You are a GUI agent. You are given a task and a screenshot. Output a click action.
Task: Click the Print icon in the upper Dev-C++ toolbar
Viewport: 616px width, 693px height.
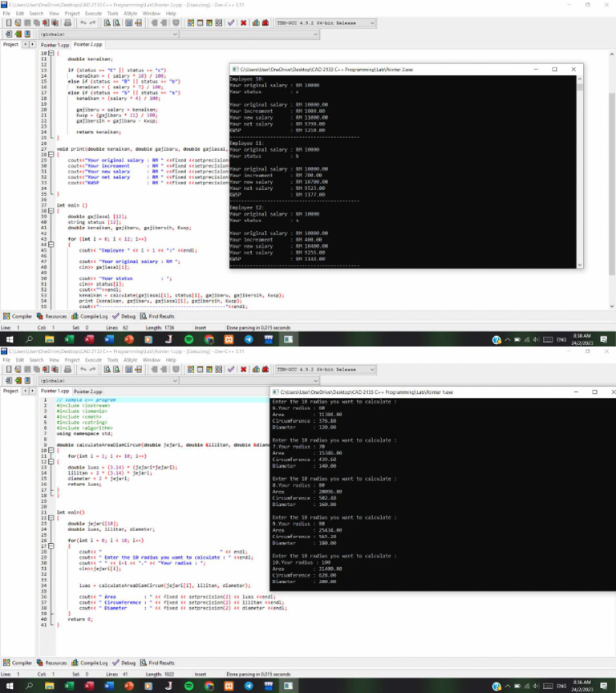(x=68, y=23)
